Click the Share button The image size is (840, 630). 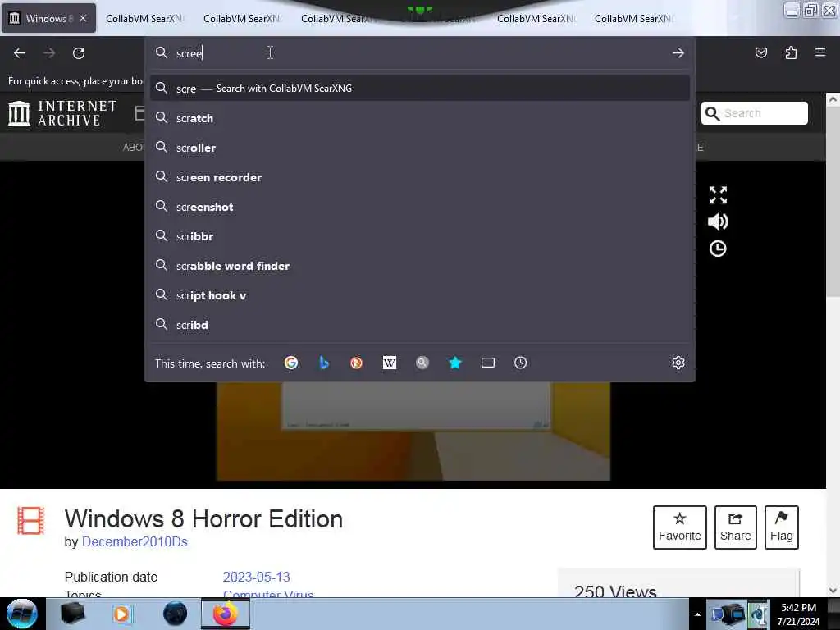(x=736, y=527)
